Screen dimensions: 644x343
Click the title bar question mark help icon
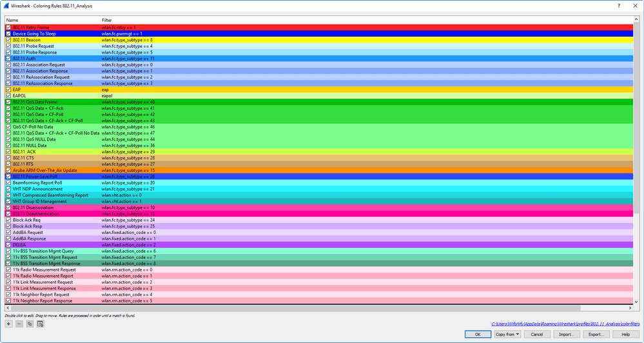[619, 6]
